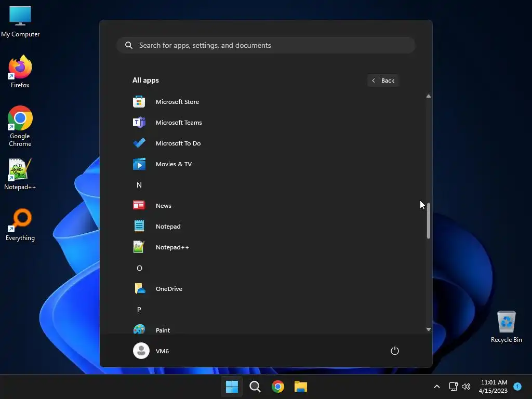Image resolution: width=532 pixels, height=399 pixels.
Task: Launch Movies & TV app icon
Action: tap(139, 164)
